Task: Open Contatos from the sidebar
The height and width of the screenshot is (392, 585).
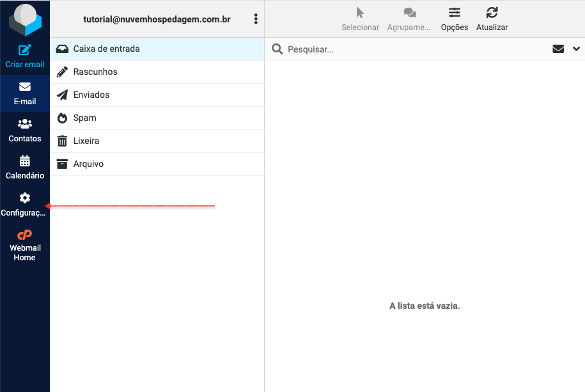Action: tap(25, 130)
